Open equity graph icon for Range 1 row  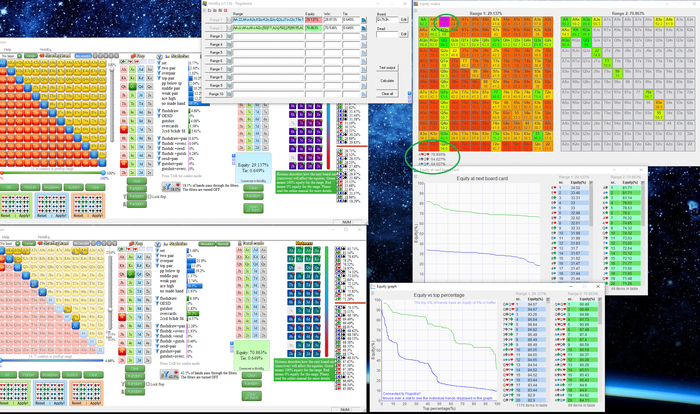click(x=364, y=20)
